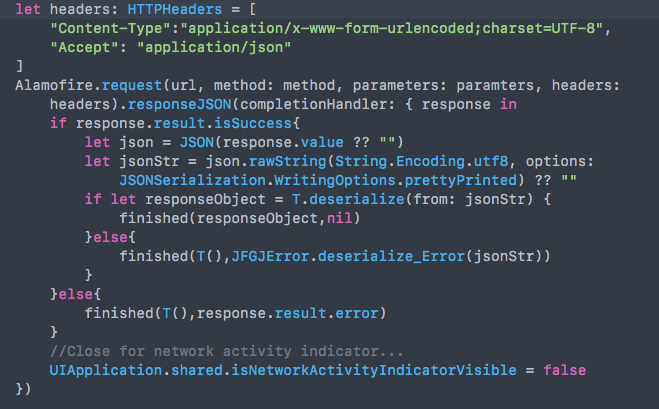Click the responseJSON method call
The width and height of the screenshot is (659, 409).
click(179, 104)
